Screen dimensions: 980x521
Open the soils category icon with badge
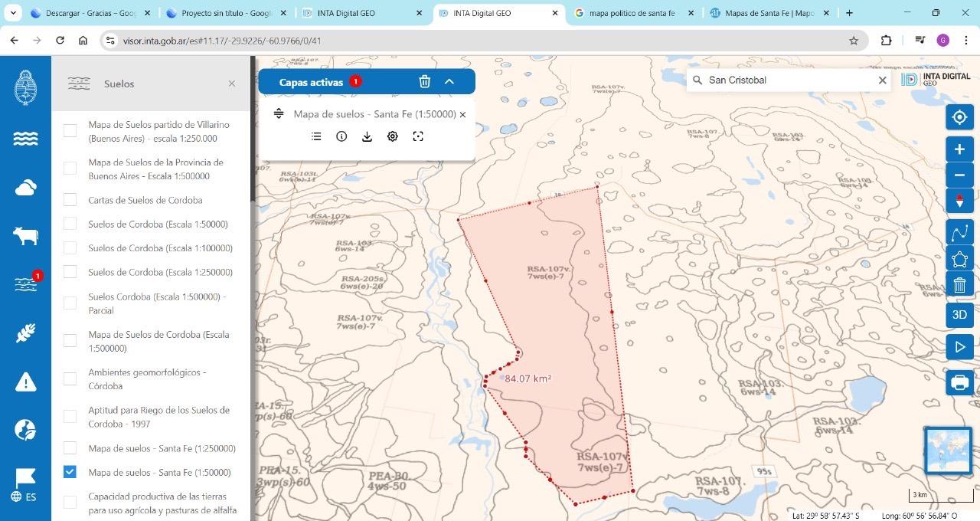pyautogui.click(x=25, y=283)
